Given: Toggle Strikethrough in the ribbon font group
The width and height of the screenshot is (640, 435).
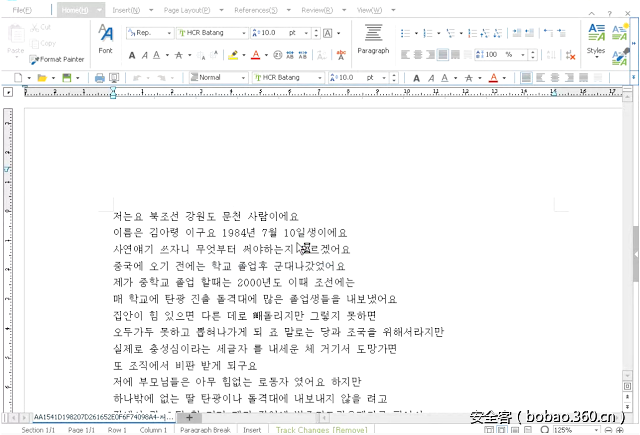Looking at the screenshot, I should (178, 55).
